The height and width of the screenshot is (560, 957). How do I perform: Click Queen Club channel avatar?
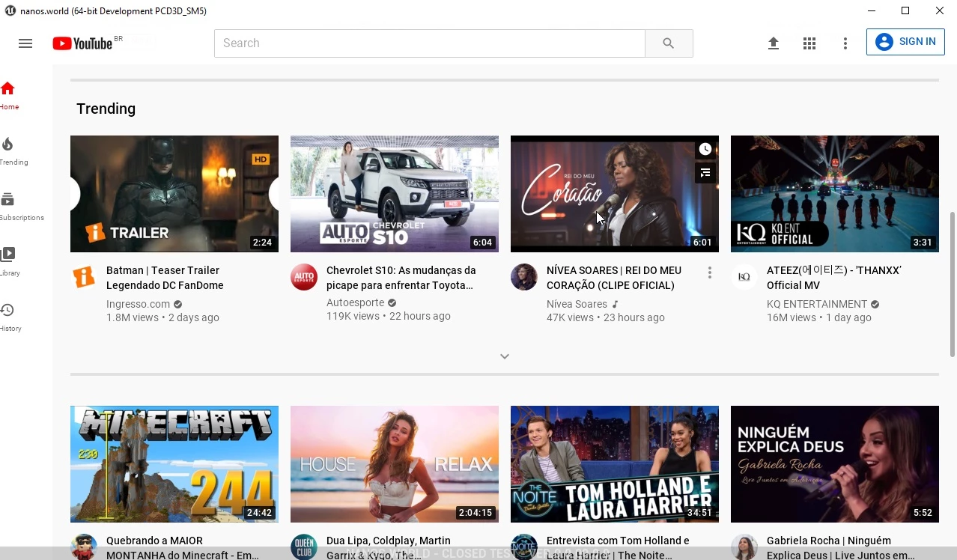pyautogui.click(x=304, y=547)
